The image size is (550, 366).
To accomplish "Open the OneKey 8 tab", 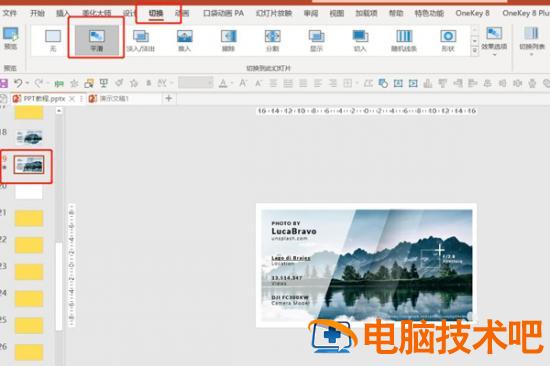I will [x=472, y=13].
